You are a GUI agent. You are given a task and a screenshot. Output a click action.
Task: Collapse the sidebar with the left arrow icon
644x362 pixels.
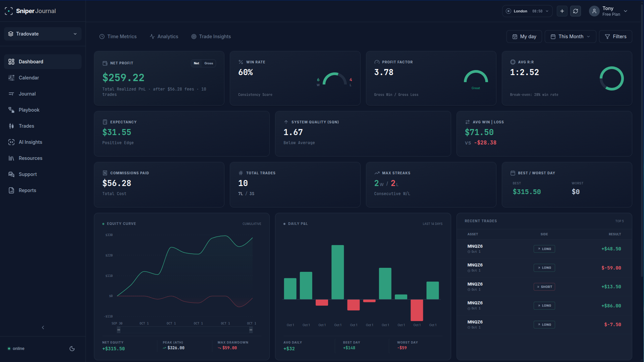[x=43, y=327]
